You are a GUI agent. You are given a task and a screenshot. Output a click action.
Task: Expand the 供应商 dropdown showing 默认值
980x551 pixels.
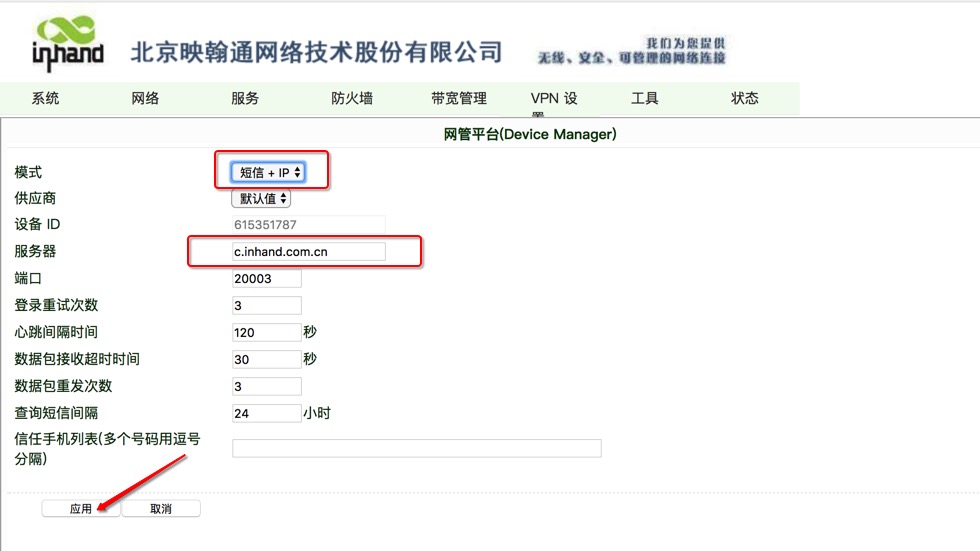point(261,198)
